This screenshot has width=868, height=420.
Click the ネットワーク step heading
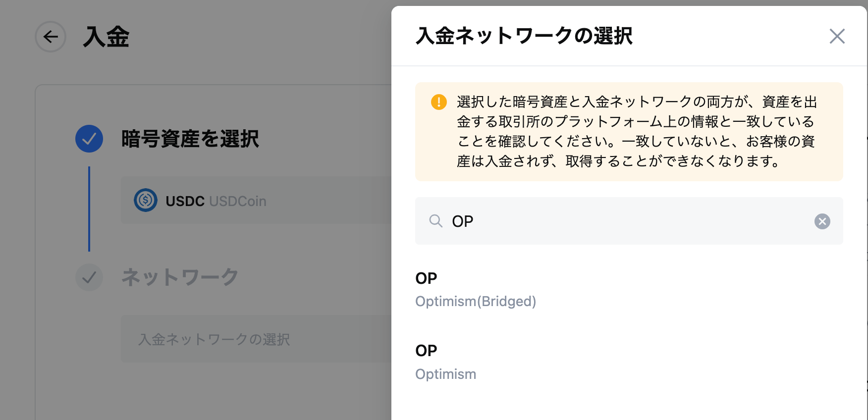[180, 277]
